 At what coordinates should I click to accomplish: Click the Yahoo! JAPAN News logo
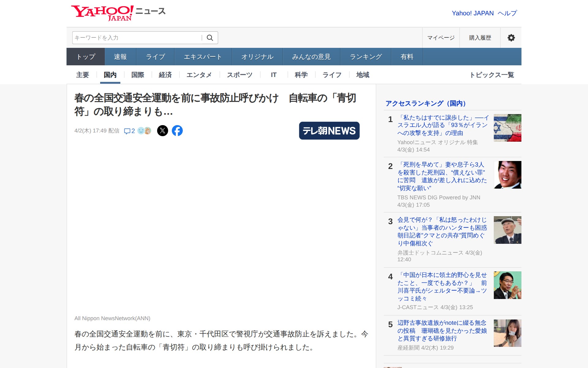118,12
